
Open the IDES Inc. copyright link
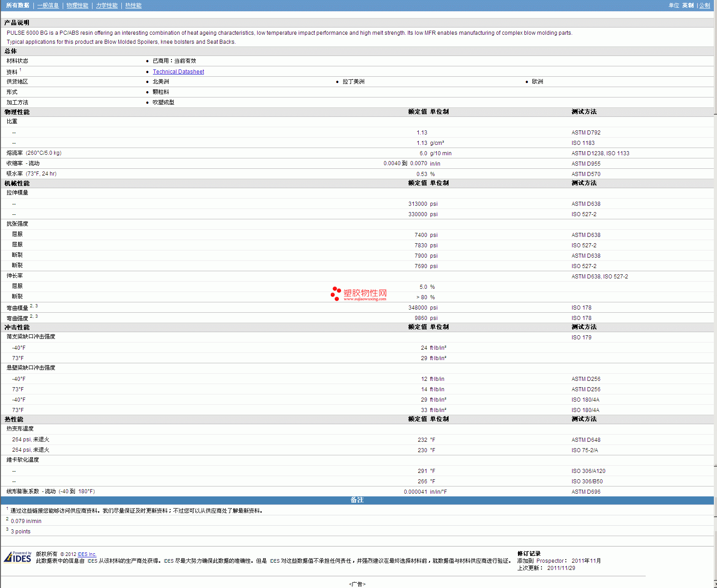point(87,554)
